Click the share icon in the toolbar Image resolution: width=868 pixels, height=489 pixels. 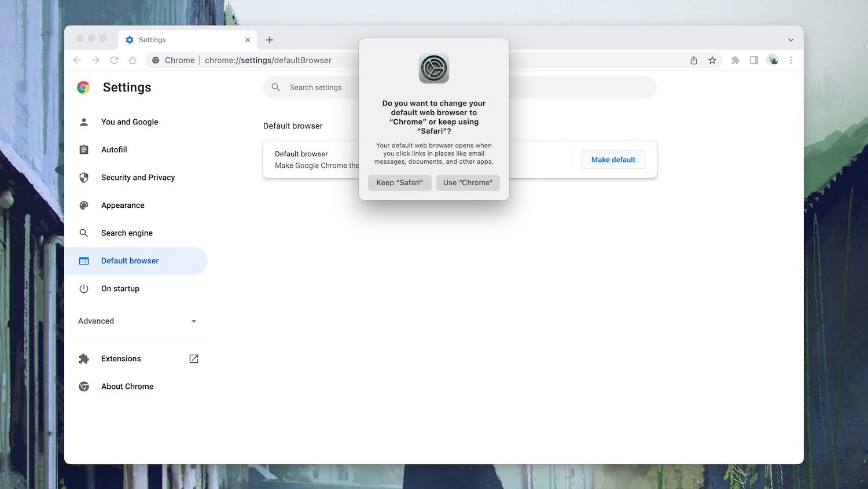pyautogui.click(x=693, y=60)
